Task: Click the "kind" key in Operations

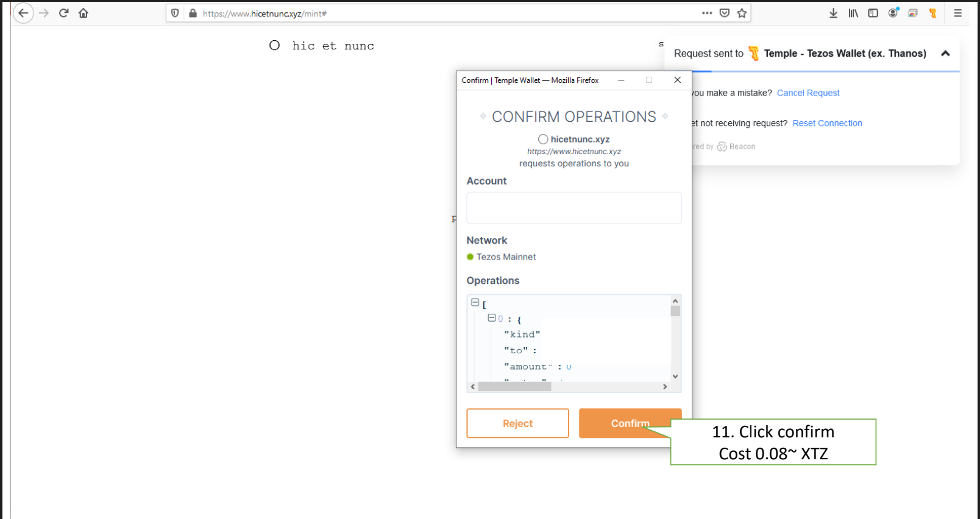Action: tap(522, 334)
